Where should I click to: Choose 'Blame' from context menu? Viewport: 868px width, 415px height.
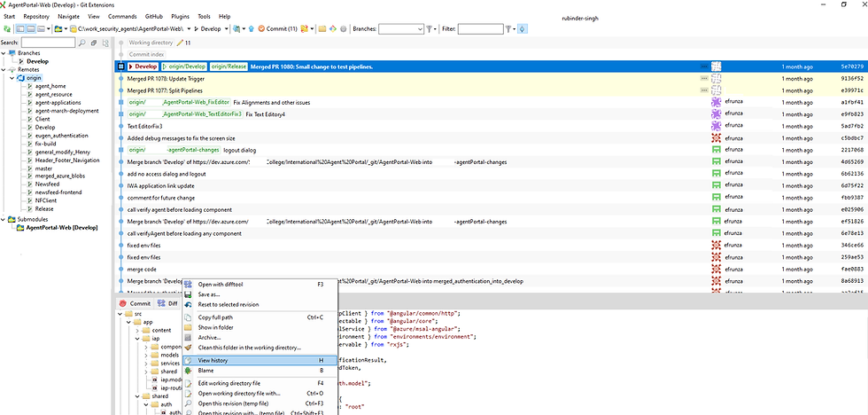coord(260,370)
